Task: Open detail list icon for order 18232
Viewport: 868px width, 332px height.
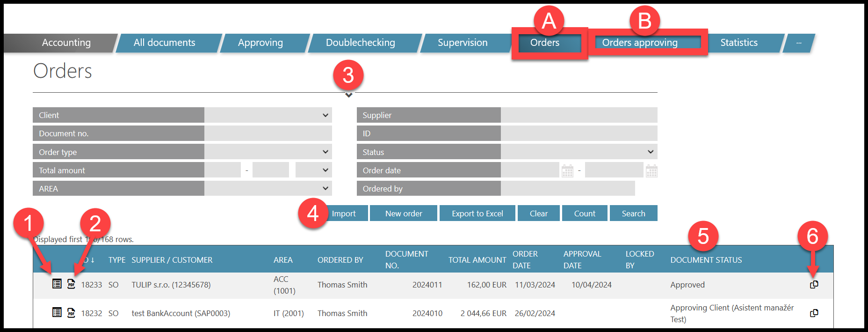Action: pos(57,312)
